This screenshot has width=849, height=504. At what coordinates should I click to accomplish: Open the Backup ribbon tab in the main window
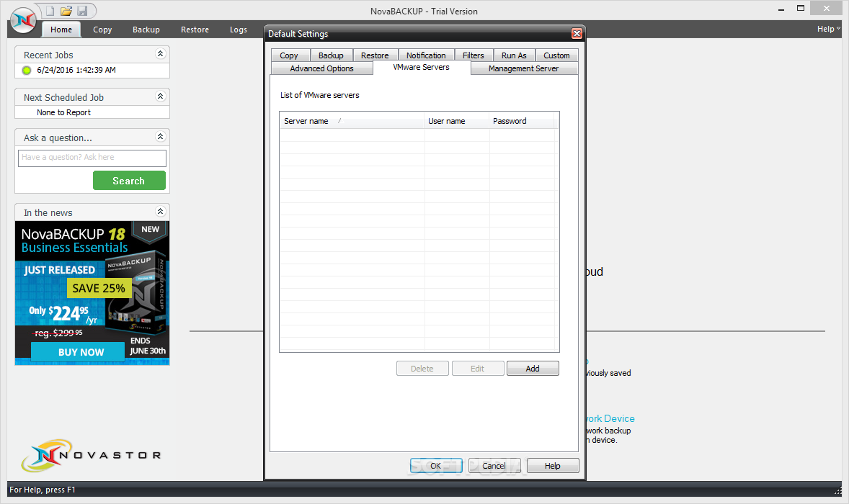(146, 30)
